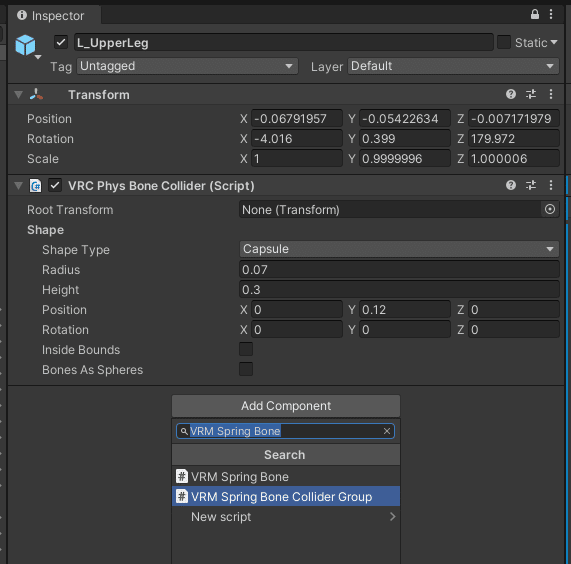
Task: Open VRC Phys Bone Collider options menu
Action: [x=551, y=185]
